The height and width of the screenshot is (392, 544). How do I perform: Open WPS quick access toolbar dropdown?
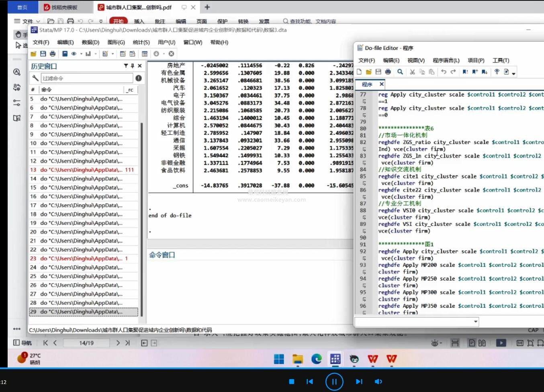(x=101, y=21)
